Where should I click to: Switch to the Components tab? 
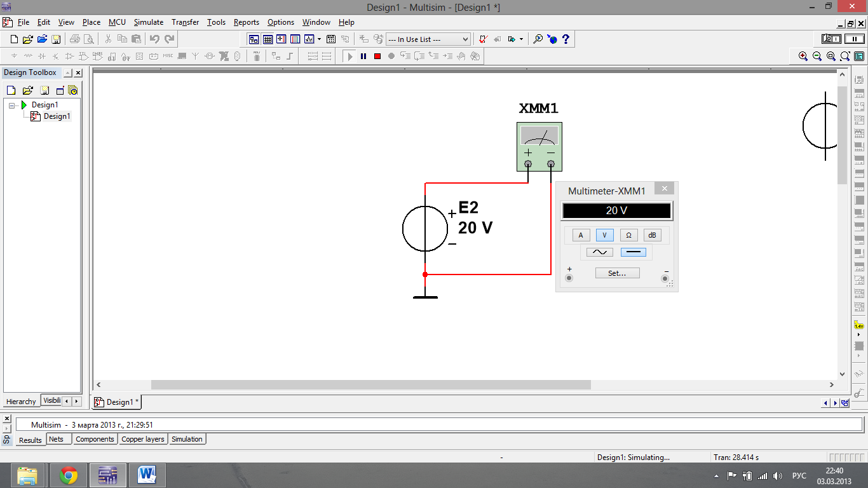[x=95, y=439]
